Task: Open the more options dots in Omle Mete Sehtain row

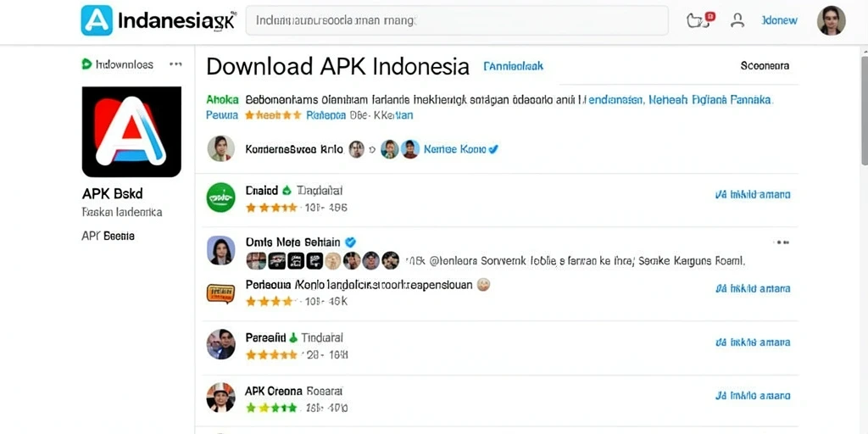Action: click(781, 242)
